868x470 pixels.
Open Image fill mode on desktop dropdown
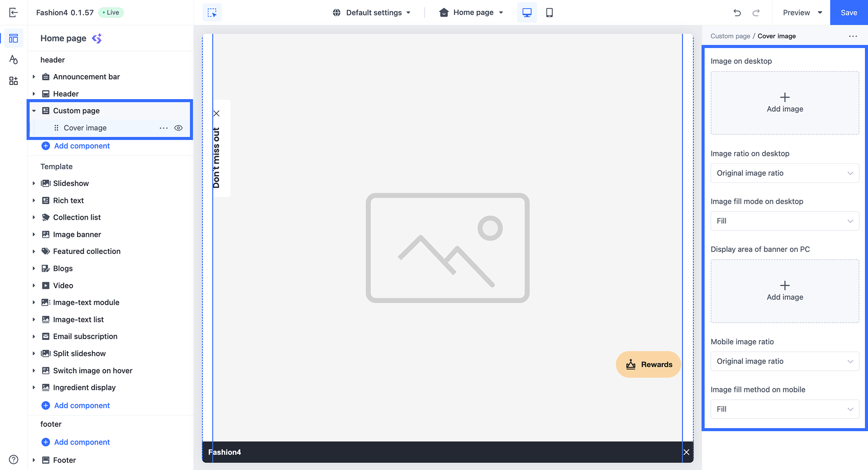pyautogui.click(x=785, y=221)
